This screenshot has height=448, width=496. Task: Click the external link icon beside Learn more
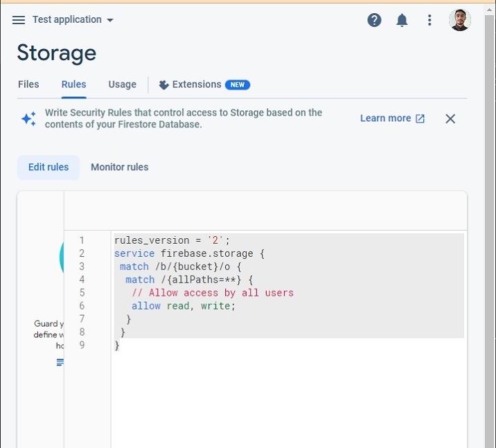pos(420,118)
